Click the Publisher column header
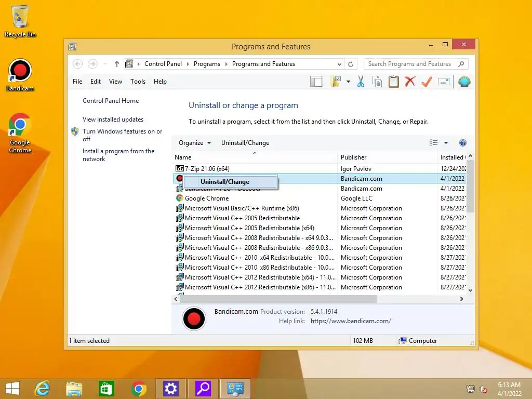Screen dimensions: 532x399 (x=388, y=157)
